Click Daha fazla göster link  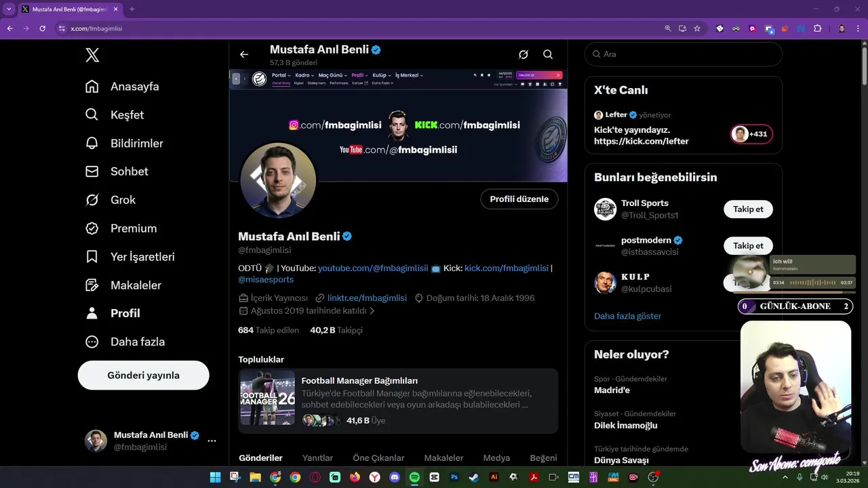pyautogui.click(x=627, y=317)
